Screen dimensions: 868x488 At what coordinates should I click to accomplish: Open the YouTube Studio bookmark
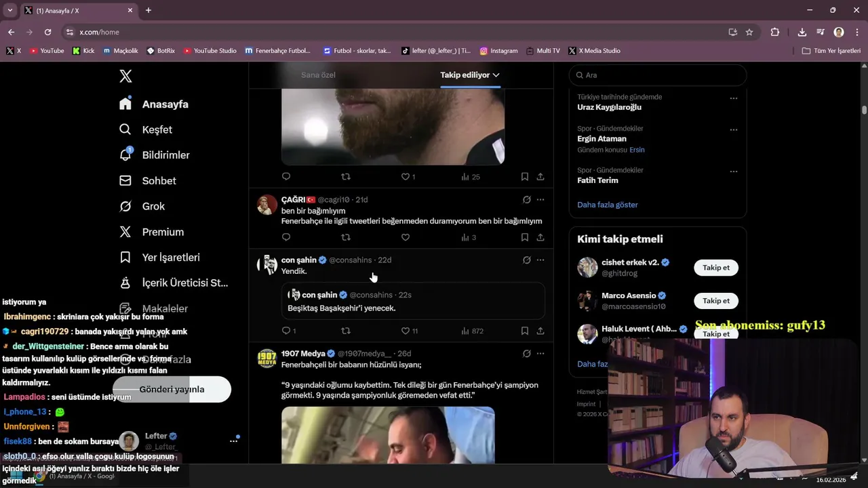(210, 51)
